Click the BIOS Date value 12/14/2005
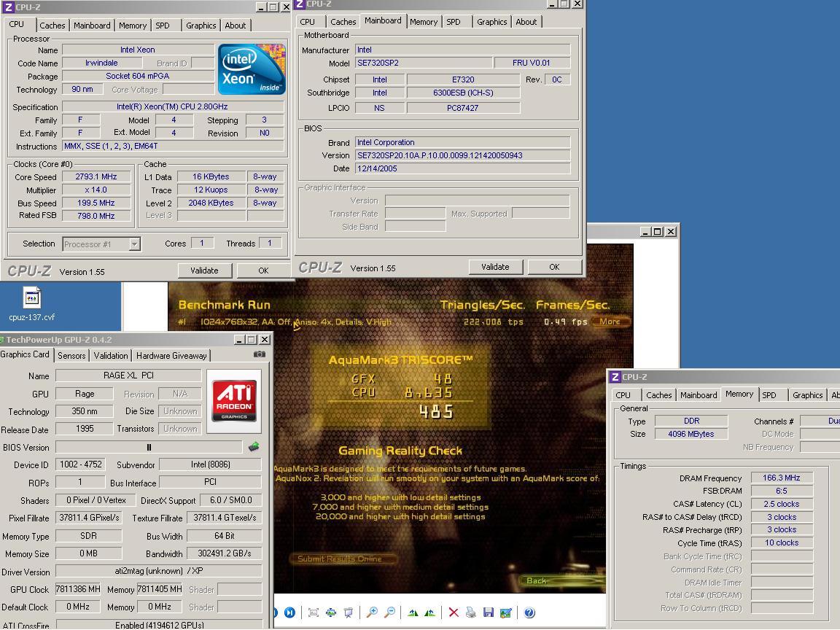Screen dimensions: 840x630 463,168
